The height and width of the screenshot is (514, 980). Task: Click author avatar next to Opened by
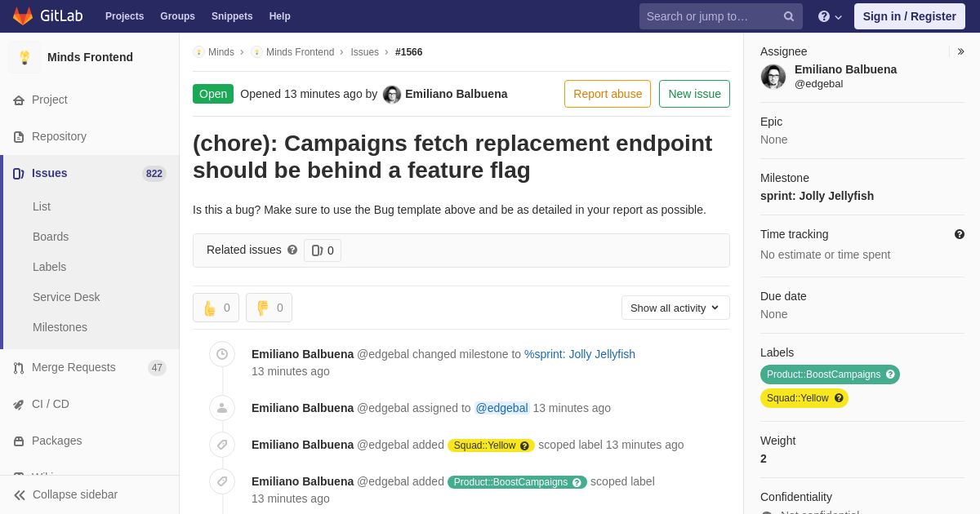392,95
